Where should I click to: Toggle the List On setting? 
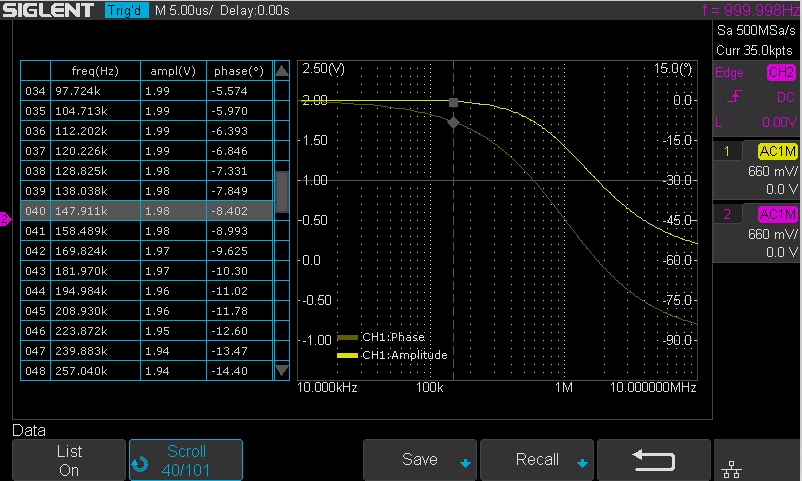click(69, 460)
